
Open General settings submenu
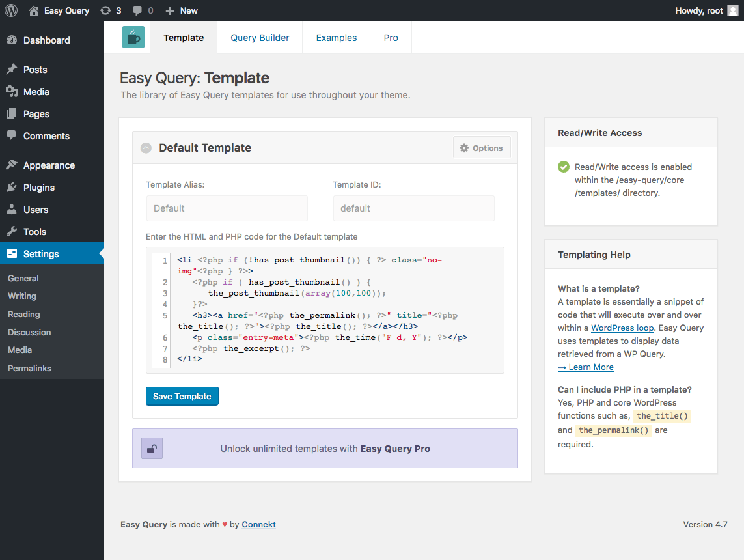tap(23, 278)
